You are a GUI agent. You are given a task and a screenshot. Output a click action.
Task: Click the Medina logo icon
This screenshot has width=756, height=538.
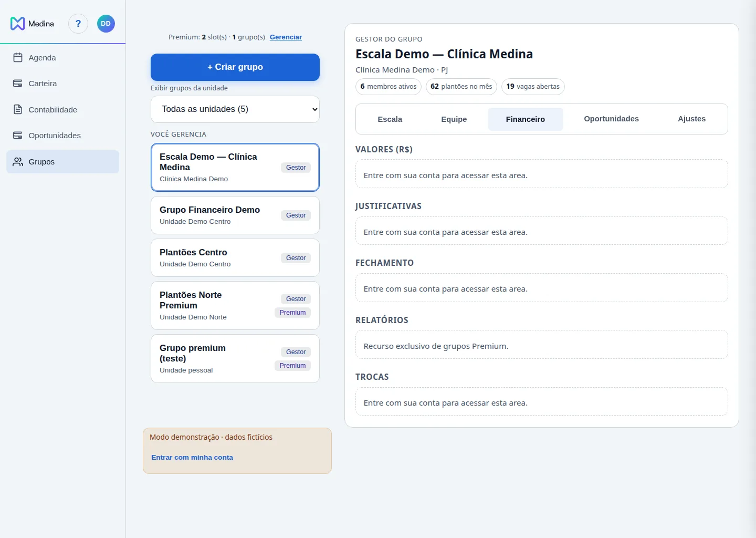tap(18, 24)
